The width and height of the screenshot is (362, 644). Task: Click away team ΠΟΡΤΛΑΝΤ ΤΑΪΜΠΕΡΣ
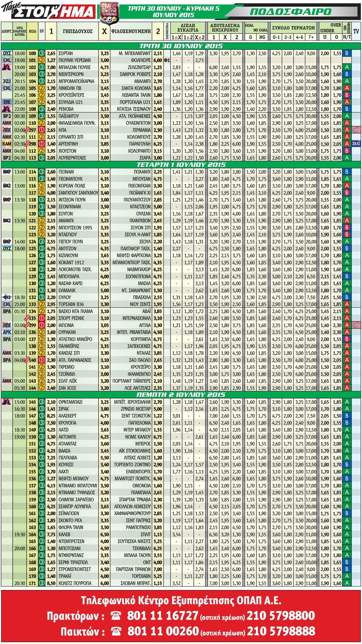coord(132,381)
